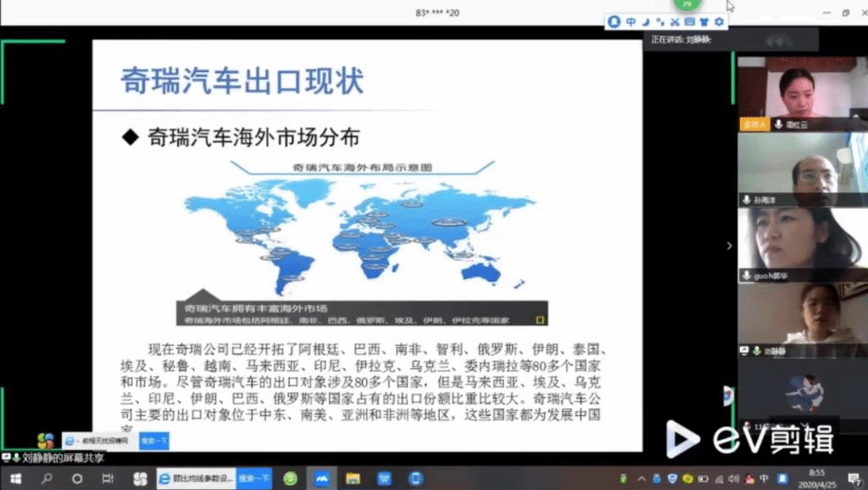This screenshot has width=868, height=490.
Task: Toggle the 中 Chinese input mode
Action: pyautogui.click(x=631, y=22)
